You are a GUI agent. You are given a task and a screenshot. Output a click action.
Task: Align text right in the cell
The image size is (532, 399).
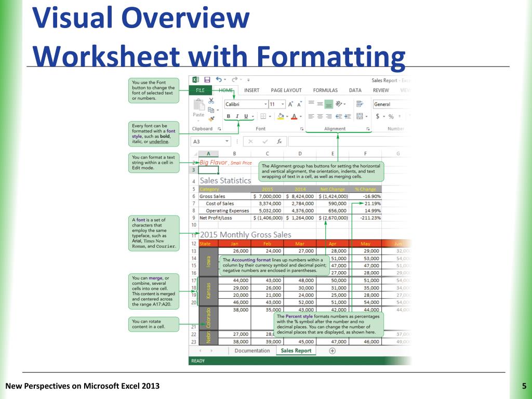coord(329,116)
